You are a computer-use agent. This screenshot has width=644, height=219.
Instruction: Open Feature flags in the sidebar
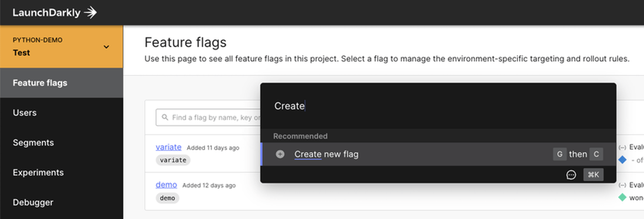tap(61, 83)
